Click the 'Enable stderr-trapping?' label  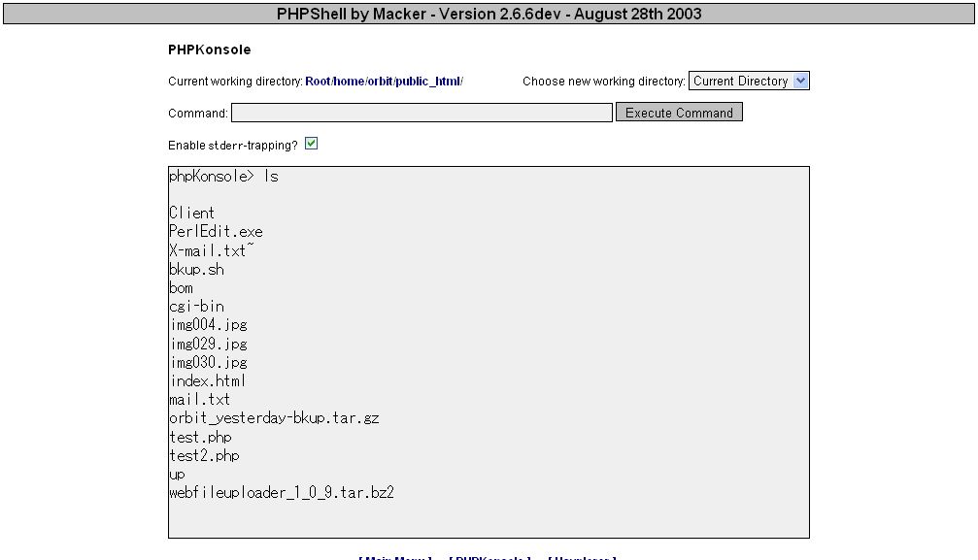[233, 146]
